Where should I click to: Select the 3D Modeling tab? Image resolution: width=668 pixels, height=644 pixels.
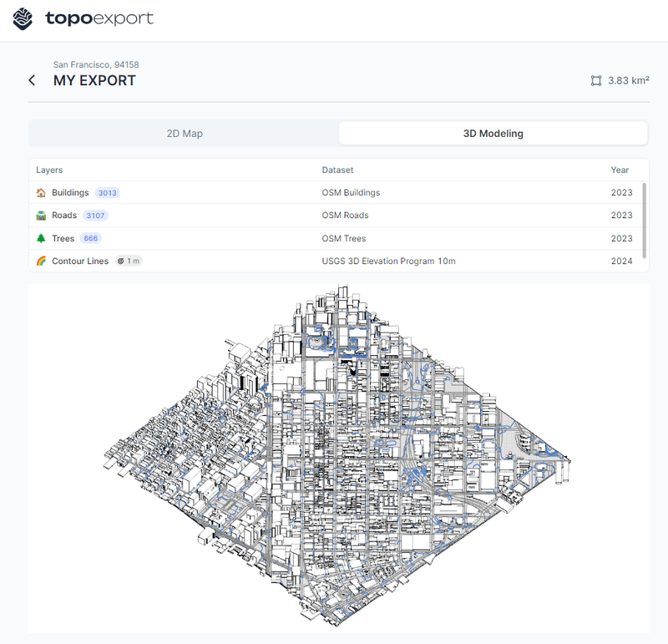tap(493, 133)
